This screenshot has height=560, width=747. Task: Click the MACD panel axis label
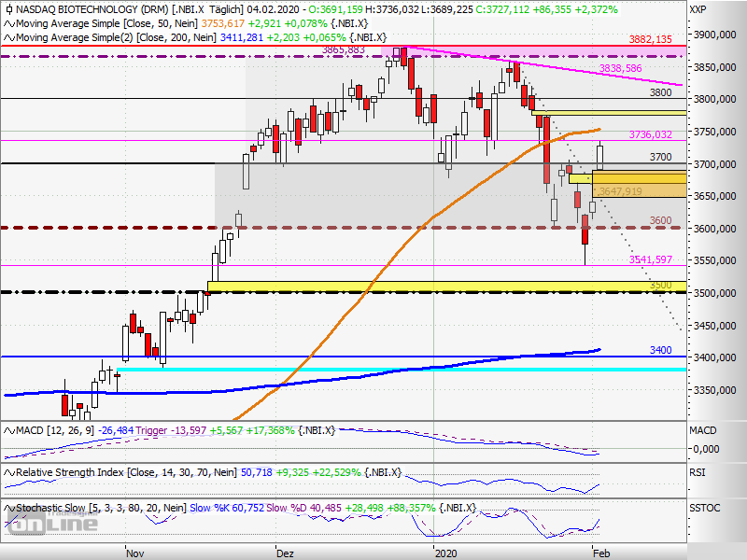coord(703,430)
